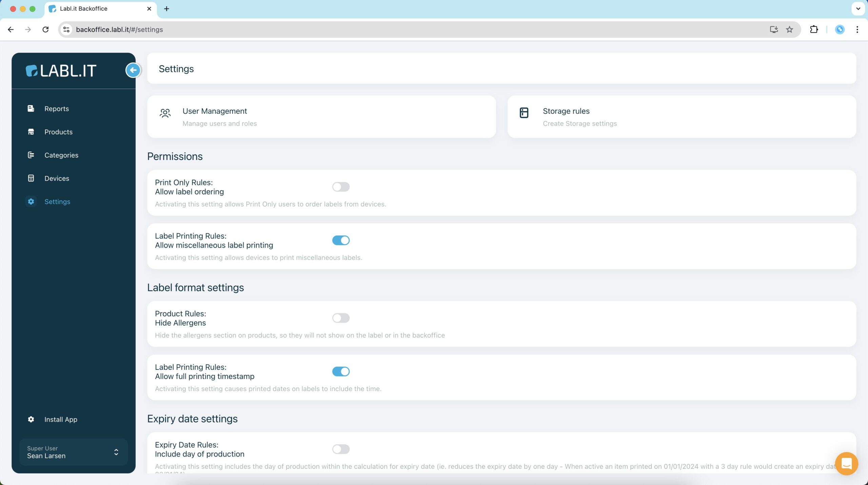Image resolution: width=868 pixels, height=485 pixels.
Task: Click the Reports sidebar icon
Action: coord(31,108)
